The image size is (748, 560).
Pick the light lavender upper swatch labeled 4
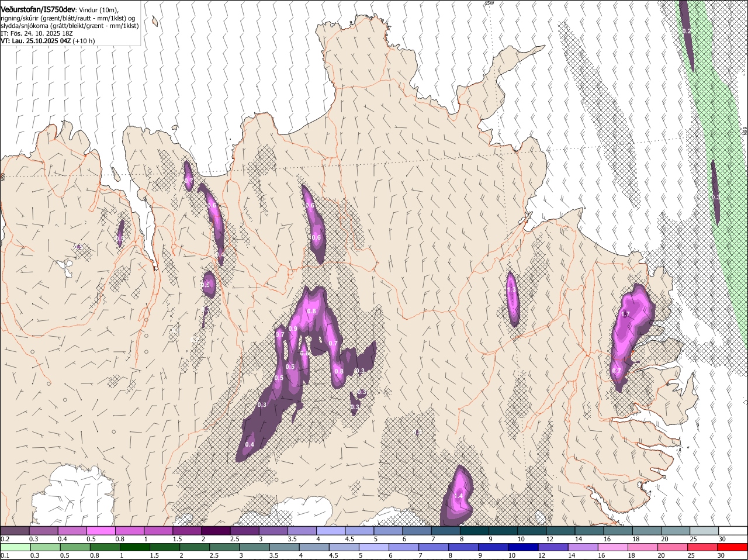coord(330,531)
